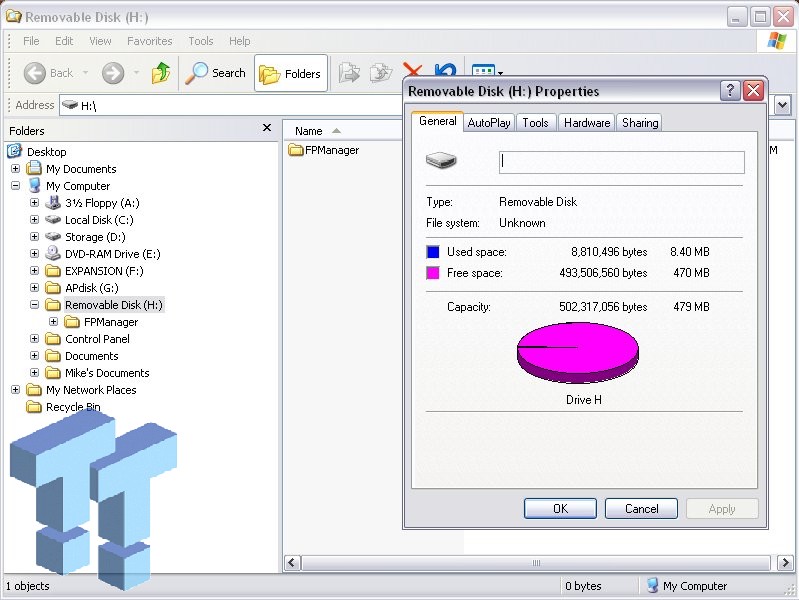Close the Folders pane with X

[267, 128]
